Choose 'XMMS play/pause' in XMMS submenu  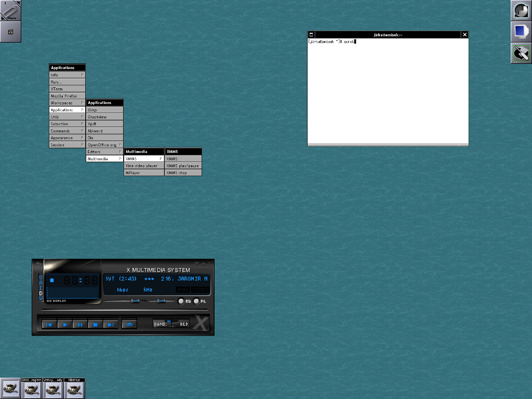[183, 166]
